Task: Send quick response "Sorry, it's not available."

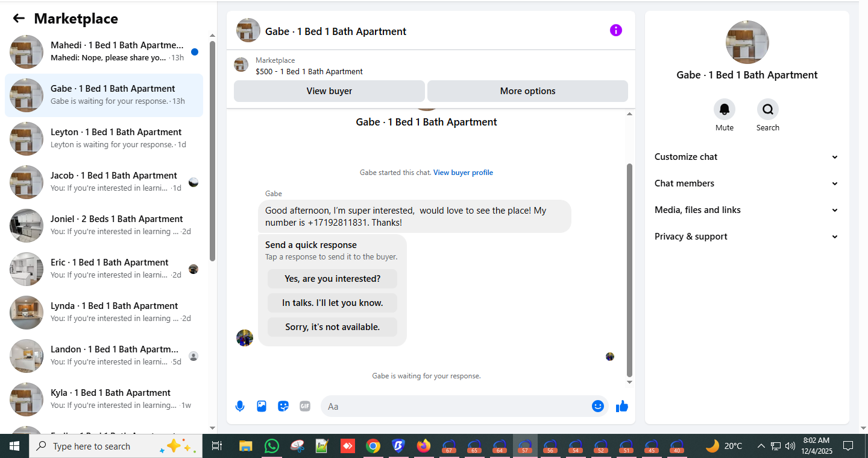Action: pos(332,327)
